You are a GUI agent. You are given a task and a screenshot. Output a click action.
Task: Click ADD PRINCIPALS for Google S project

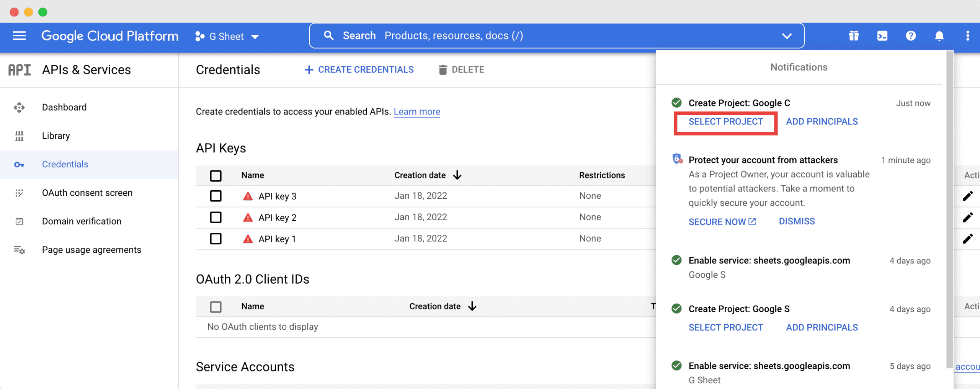[822, 328]
